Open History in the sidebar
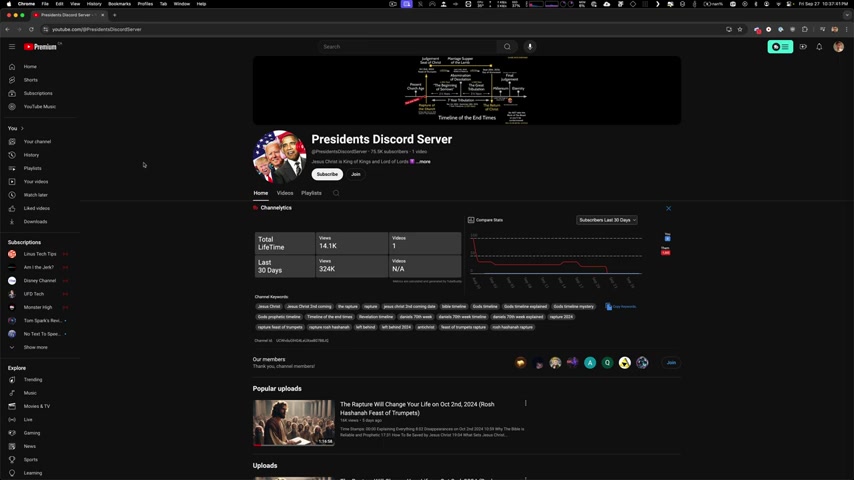The image size is (854, 480). click(31, 155)
